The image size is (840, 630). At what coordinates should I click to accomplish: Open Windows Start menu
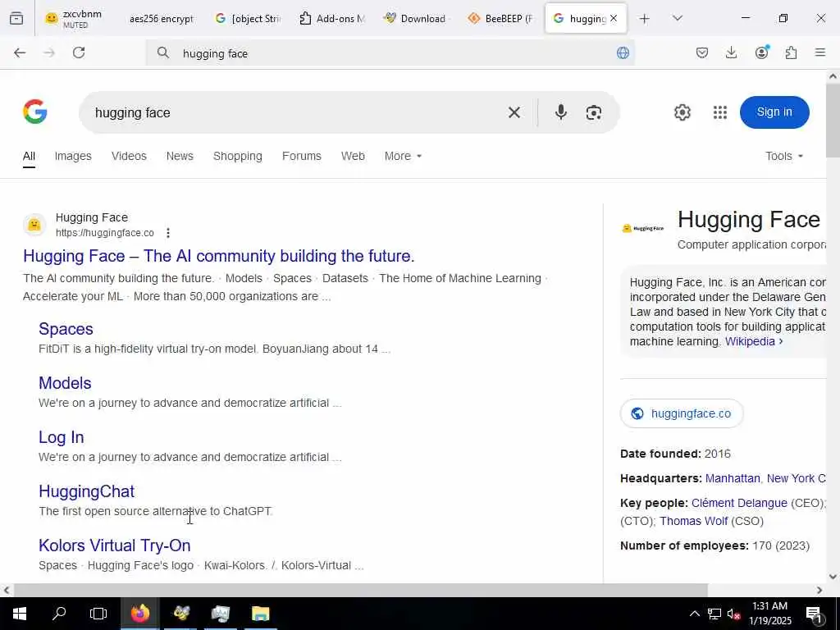point(20,614)
